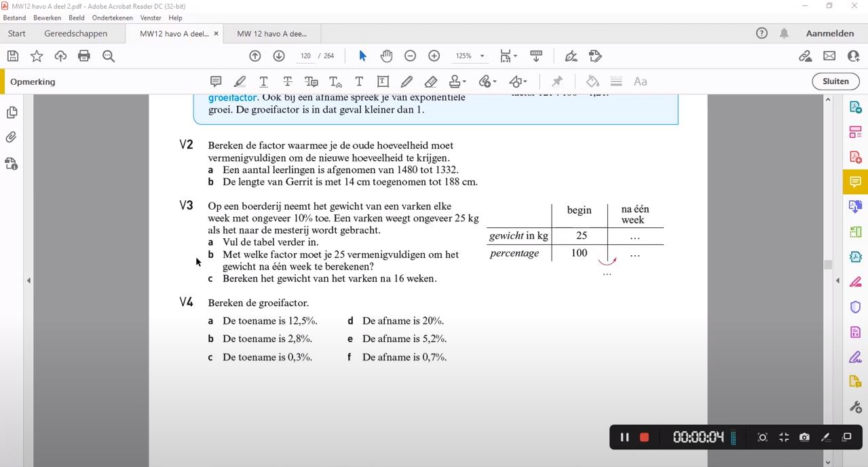This screenshot has width=868, height=467.
Task: Select the strikethrough text tool
Action: pyautogui.click(x=288, y=81)
